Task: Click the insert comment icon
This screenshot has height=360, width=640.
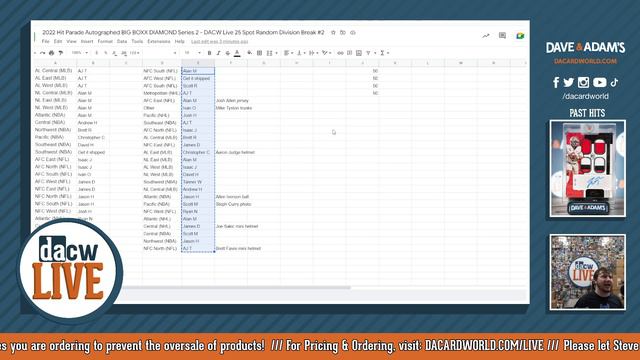Action: pyautogui.click(x=349, y=53)
